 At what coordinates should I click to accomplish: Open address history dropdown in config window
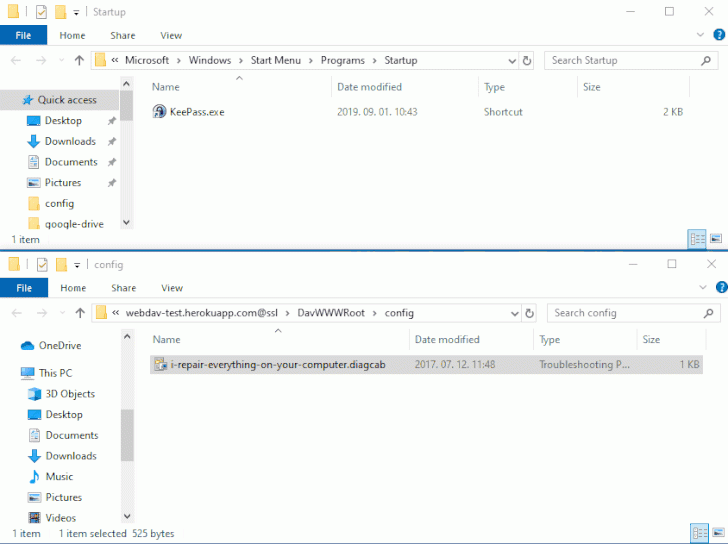pos(514,313)
